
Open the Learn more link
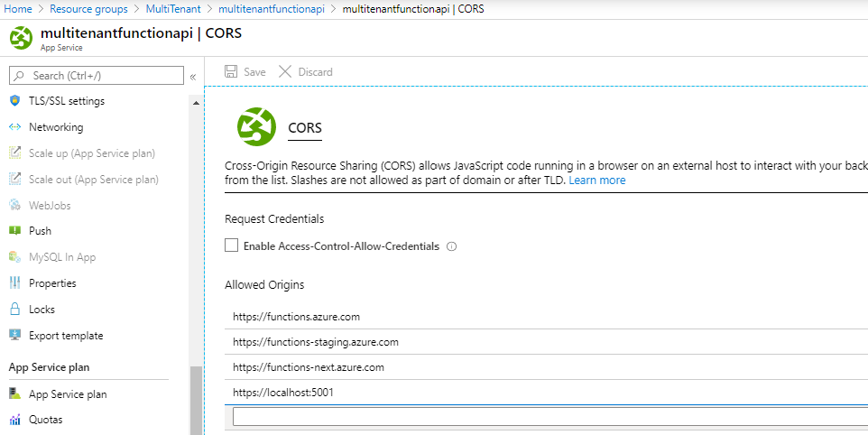click(597, 180)
